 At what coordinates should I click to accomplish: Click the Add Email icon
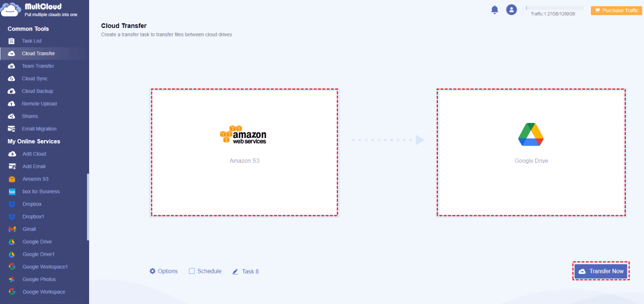click(12, 167)
